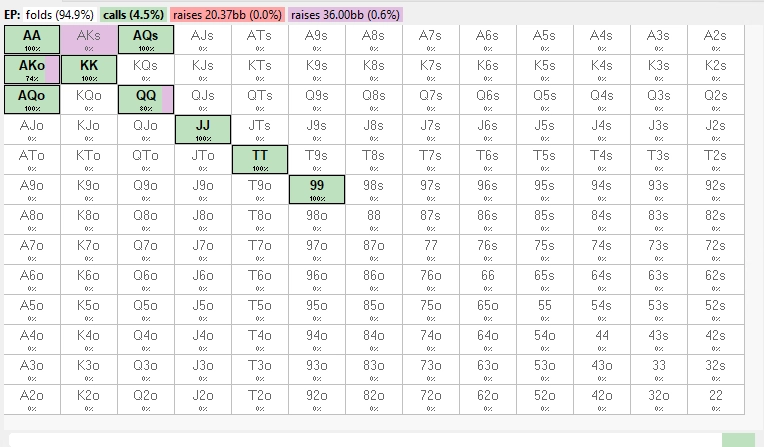Select the 99 hand cell
Screen dimensions: 764x447
[316, 190]
